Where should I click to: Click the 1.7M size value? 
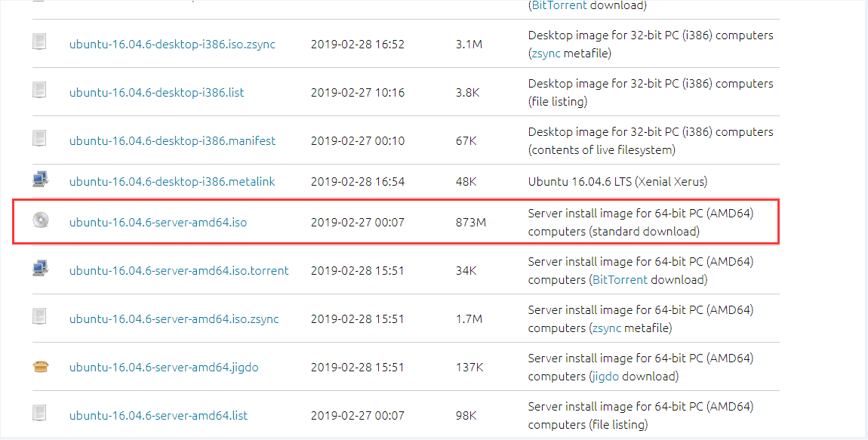pyautogui.click(x=469, y=318)
